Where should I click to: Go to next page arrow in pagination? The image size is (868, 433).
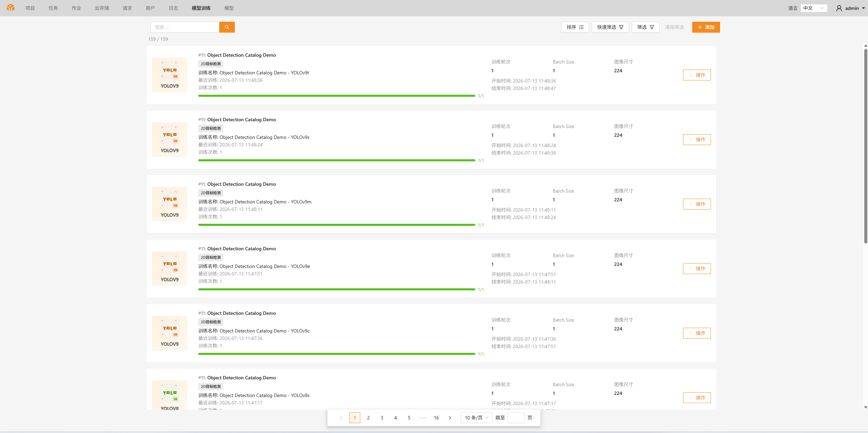pyautogui.click(x=450, y=418)
